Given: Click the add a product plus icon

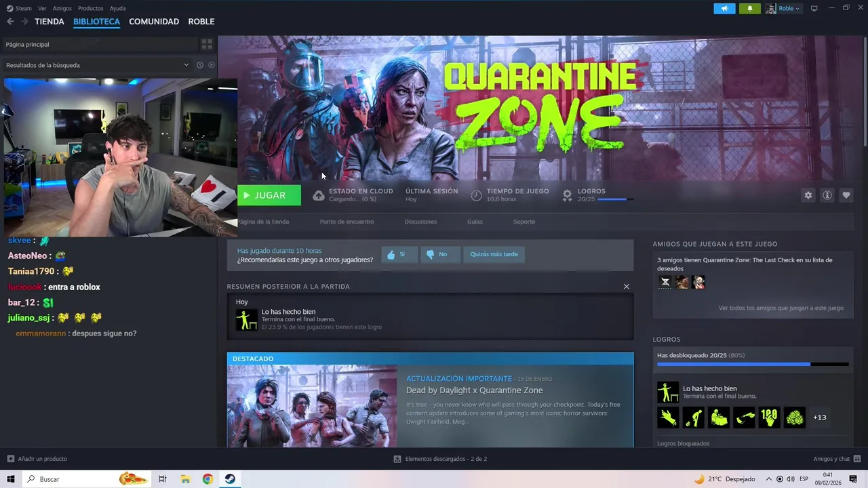Looking at the screenshot, I should click(x=10, y=459).
